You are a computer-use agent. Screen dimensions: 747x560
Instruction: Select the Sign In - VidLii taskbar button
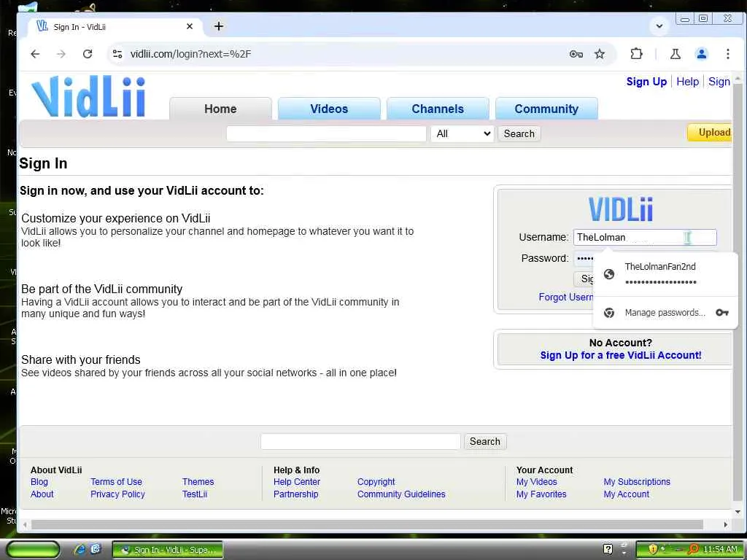coord(168,550)
